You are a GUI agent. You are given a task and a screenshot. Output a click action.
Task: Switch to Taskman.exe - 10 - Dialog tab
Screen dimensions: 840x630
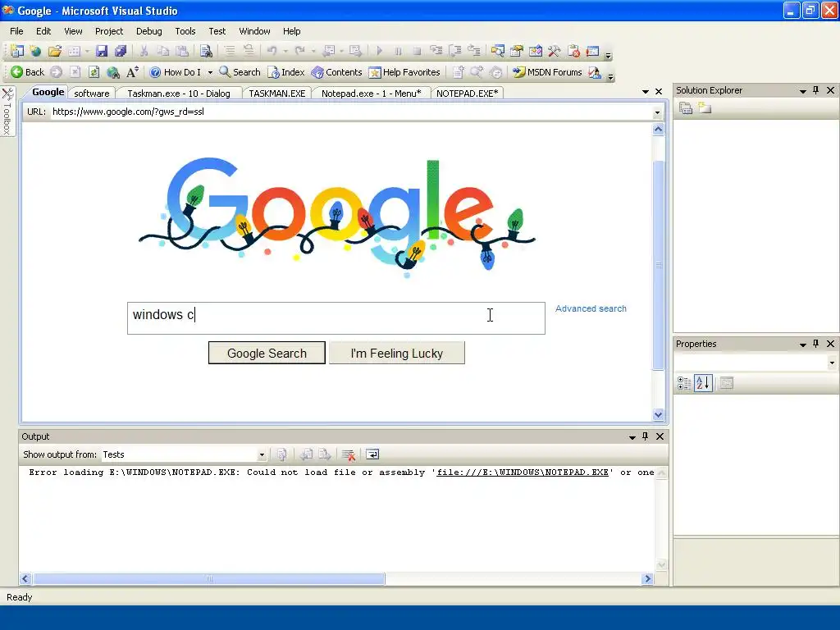tap(178, 94)
